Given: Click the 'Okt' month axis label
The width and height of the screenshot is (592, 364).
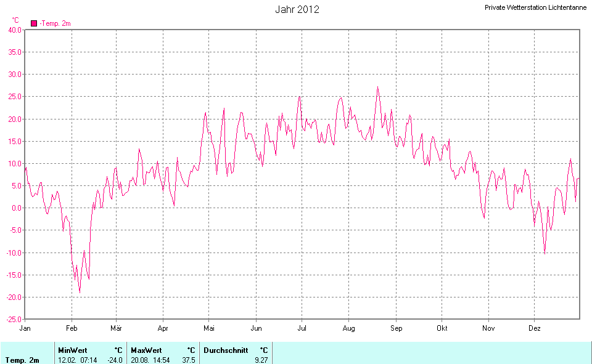Looking at the screenshot, I should pos(442,328).
